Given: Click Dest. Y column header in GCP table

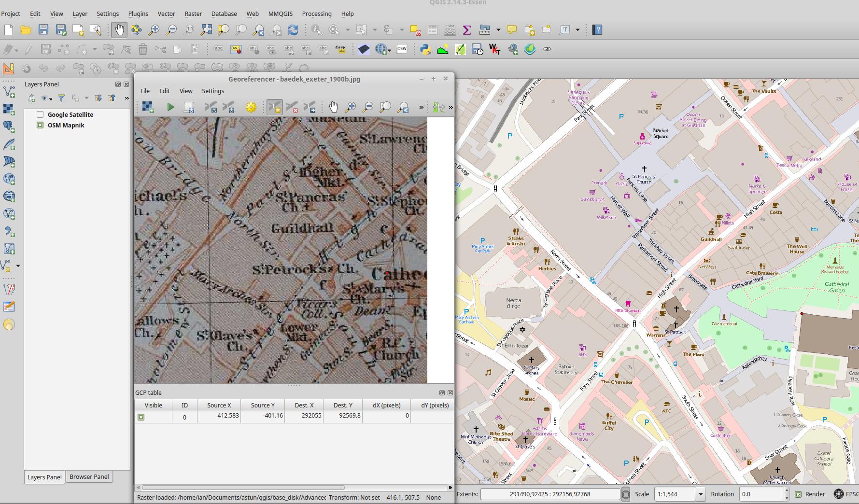Looking at the screenshot, I should click(x=343, y=405).
